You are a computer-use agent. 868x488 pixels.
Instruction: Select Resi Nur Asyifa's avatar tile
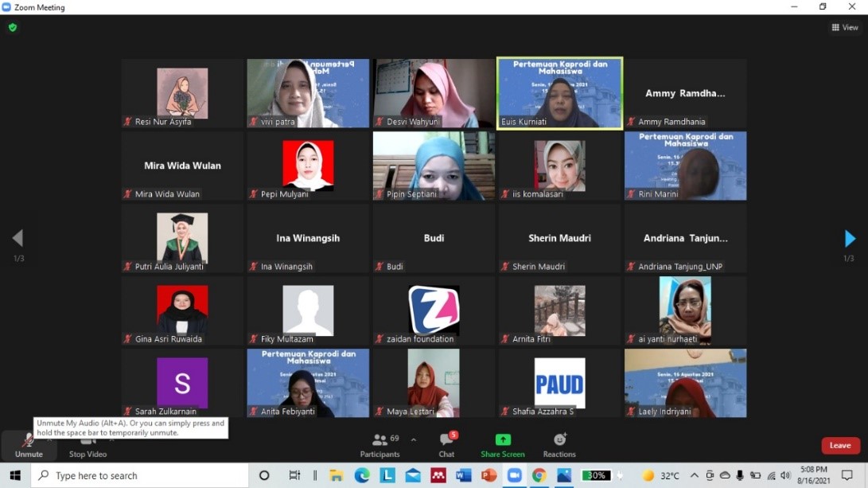182,93
